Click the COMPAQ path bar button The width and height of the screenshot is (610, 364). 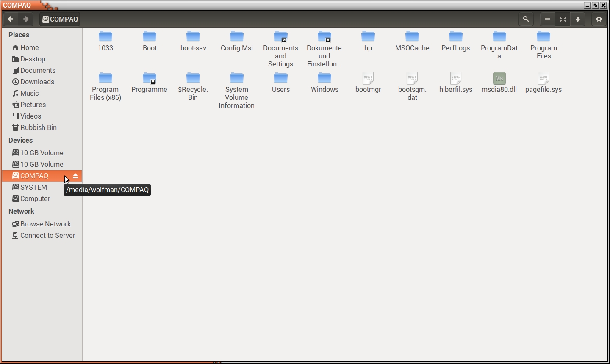(60, 19)
